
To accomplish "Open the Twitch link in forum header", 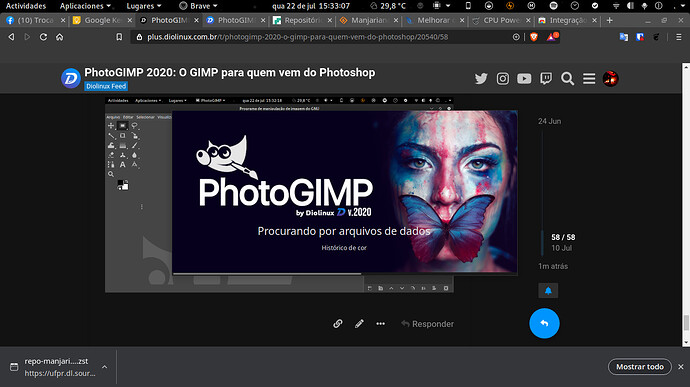I will tap(546, 78).
